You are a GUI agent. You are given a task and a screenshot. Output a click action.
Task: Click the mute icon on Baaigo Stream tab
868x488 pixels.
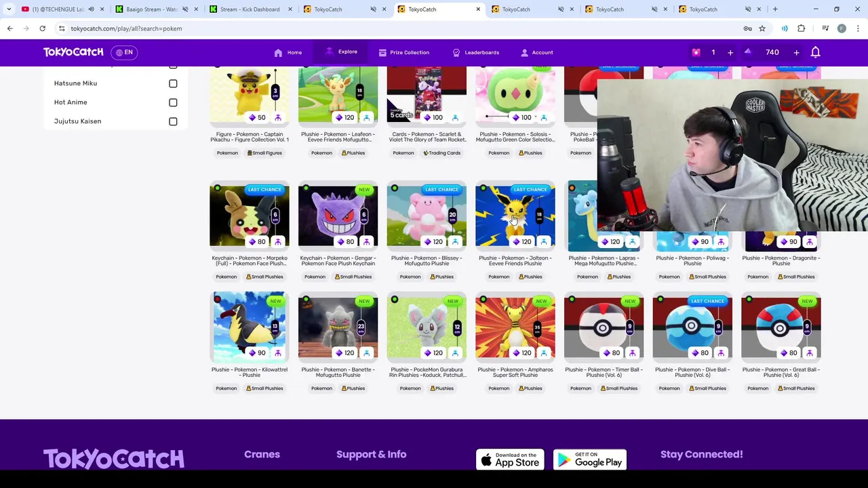[185, 9]
